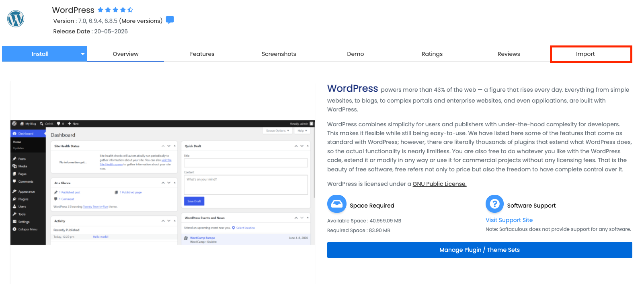The image size is (644, 284).
Task: Click the Space Required drive icon
Action: click(336, 204)
